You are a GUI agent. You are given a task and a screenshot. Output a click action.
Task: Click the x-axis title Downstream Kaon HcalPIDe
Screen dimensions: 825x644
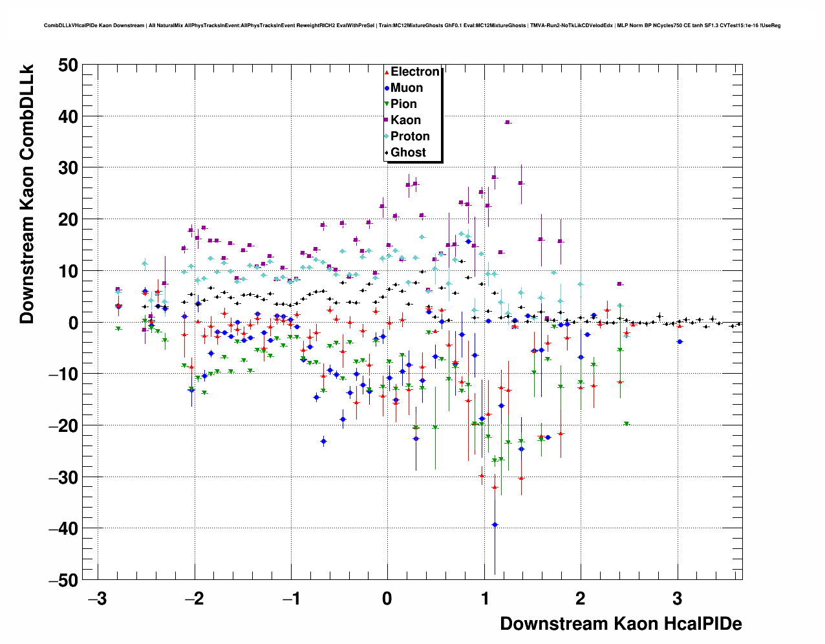pos(621,624)
